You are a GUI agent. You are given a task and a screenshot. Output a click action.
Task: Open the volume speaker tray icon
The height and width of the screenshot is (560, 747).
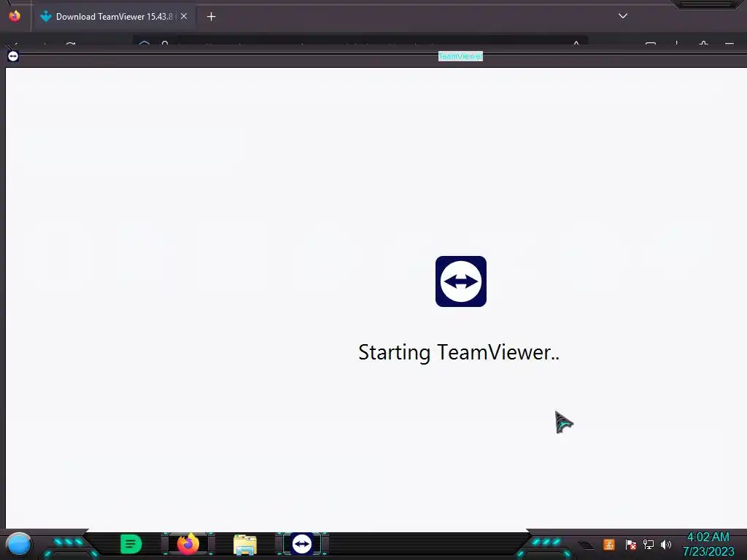click(x=666, y=544)
